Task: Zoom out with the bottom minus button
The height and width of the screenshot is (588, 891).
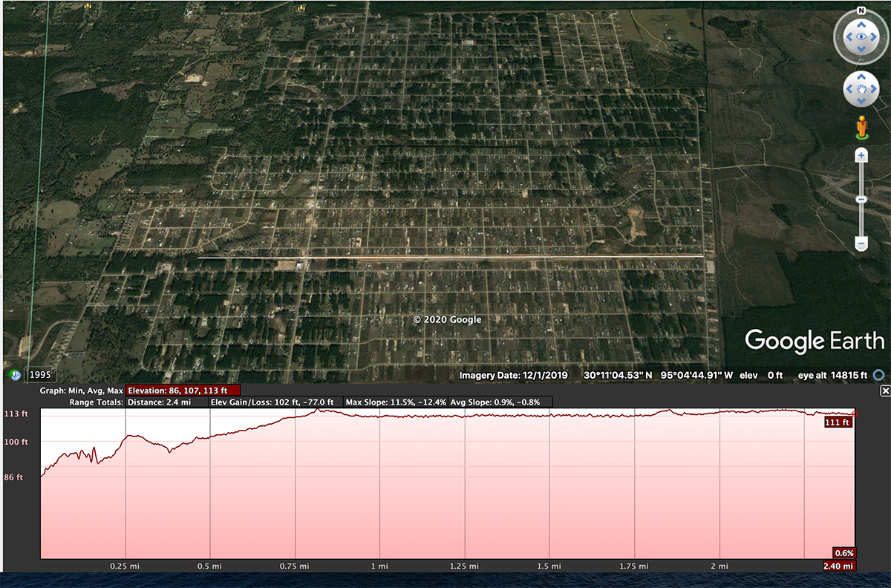Action: (x=861, y=244)
